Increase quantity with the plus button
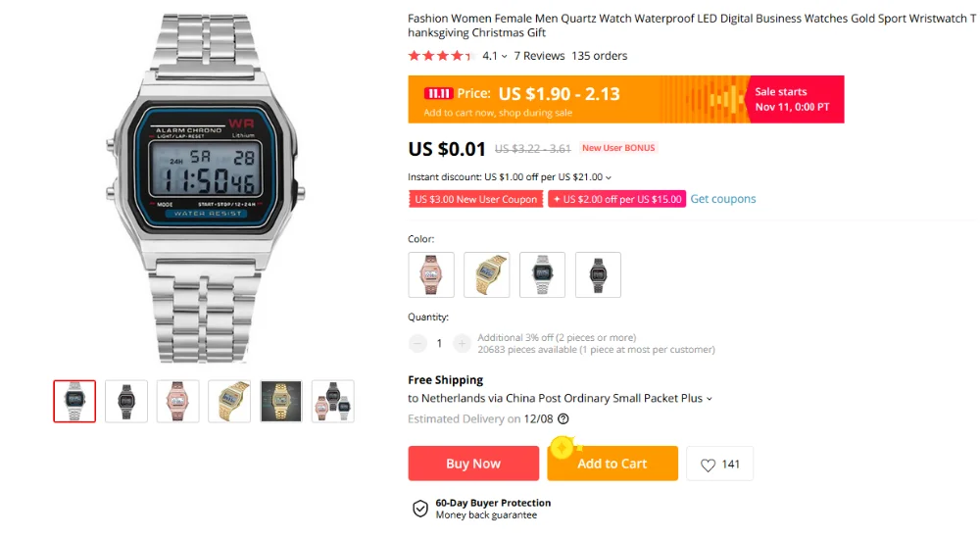 coord(462,343)
